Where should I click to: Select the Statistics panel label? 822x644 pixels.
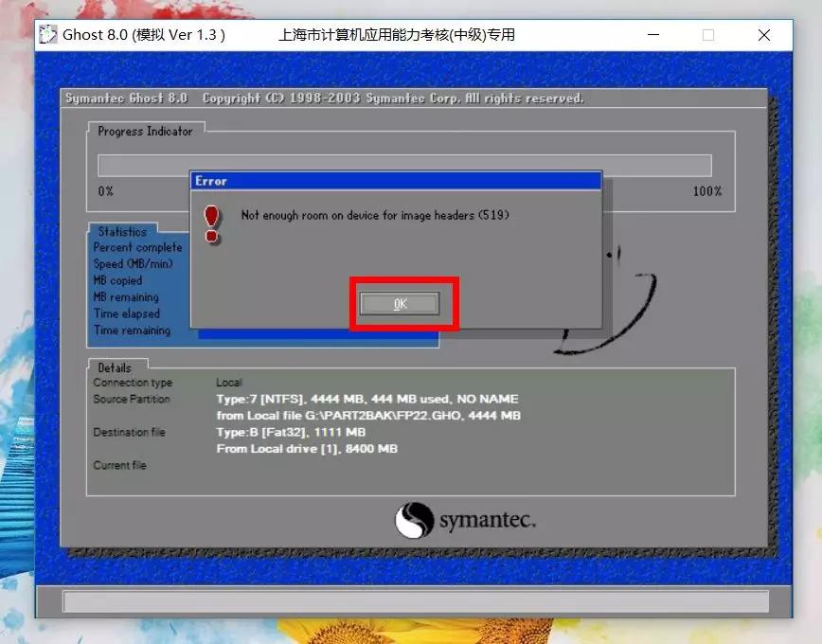[122, 231]
